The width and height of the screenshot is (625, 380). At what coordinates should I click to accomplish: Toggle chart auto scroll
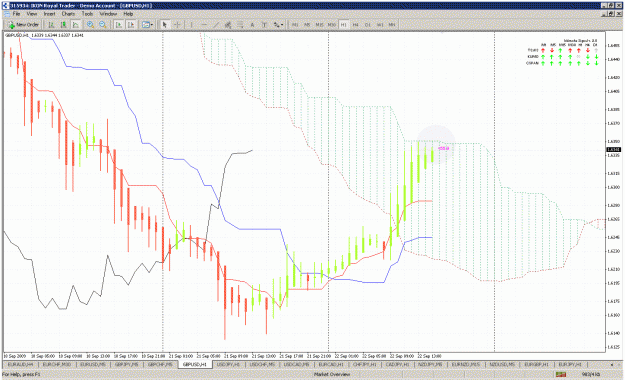118,25
